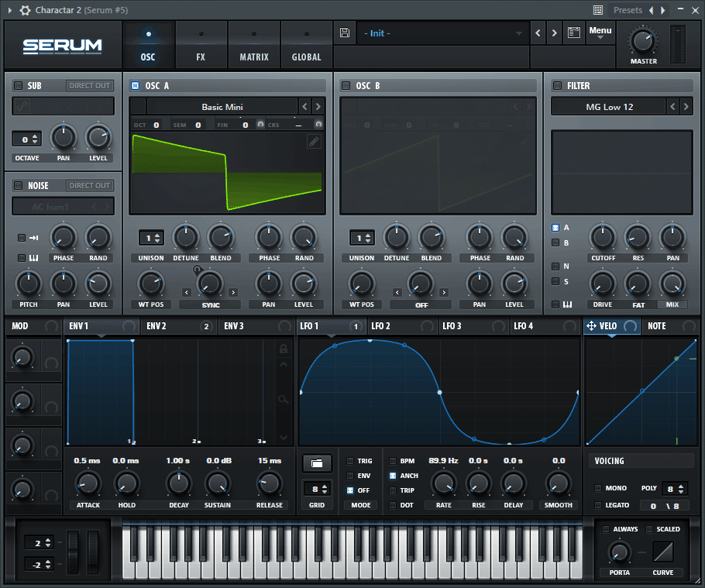This screenshot has height=588, width=705.
Task: Enable the NOISE oscillator
Action: pyautogui.click(x=18, y=185)
